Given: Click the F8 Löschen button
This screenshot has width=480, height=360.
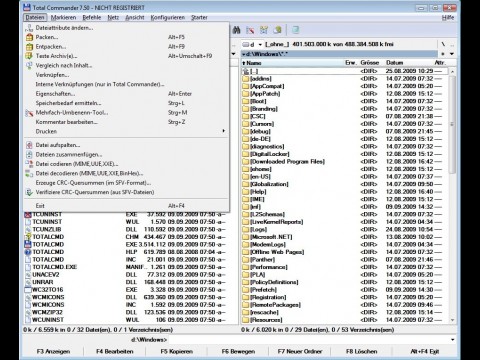Looking at the screenshot, I should click(361, 351).
